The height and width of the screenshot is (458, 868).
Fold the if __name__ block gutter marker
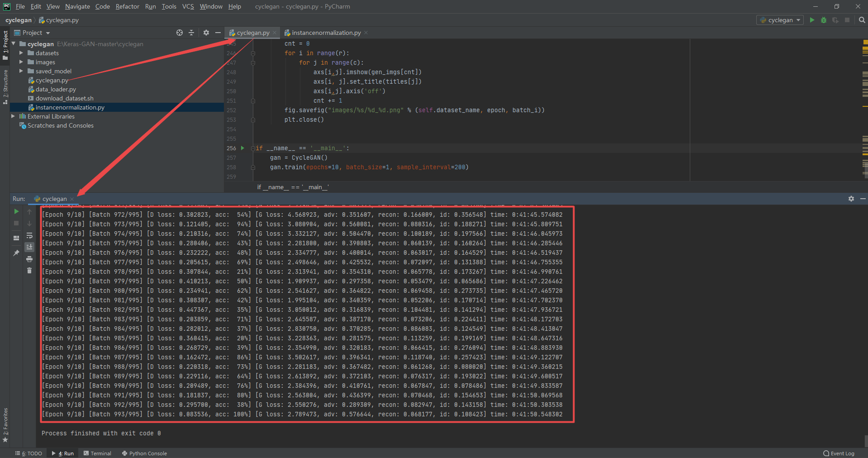pyautogui.click(x=253, y=148)
